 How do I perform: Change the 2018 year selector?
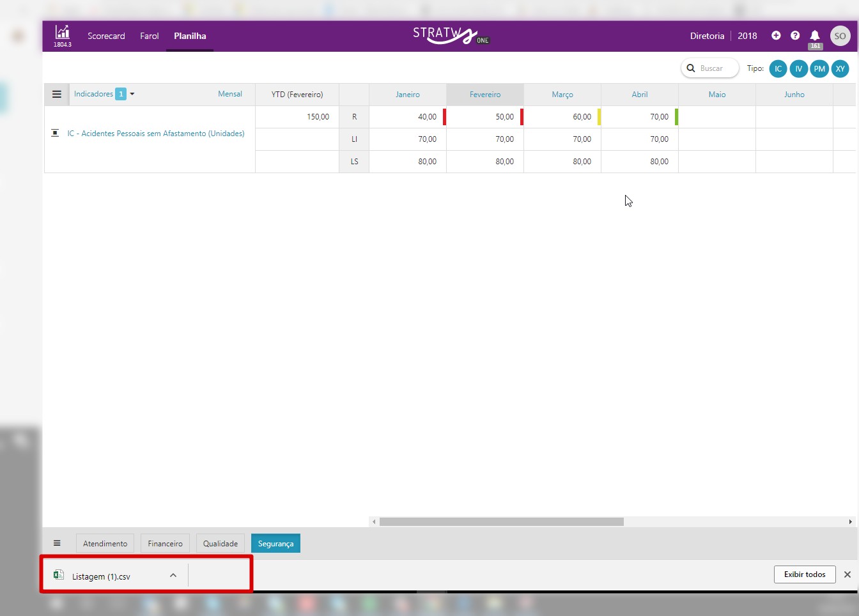click(x=747, y=36)
